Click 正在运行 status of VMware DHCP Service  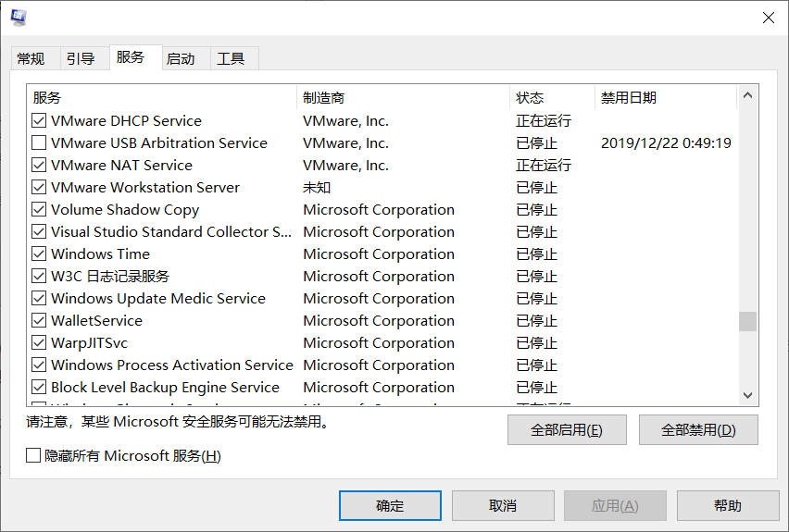pos(544,120)
